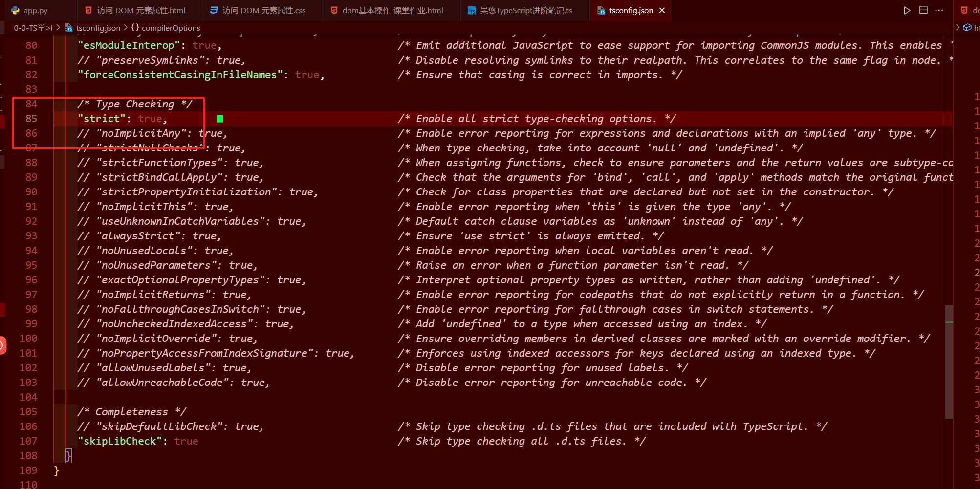Click comment 'Ensure that casing is correct in imports.'
980x489 pixels.
pyautogui.click(x=540, y=75)
